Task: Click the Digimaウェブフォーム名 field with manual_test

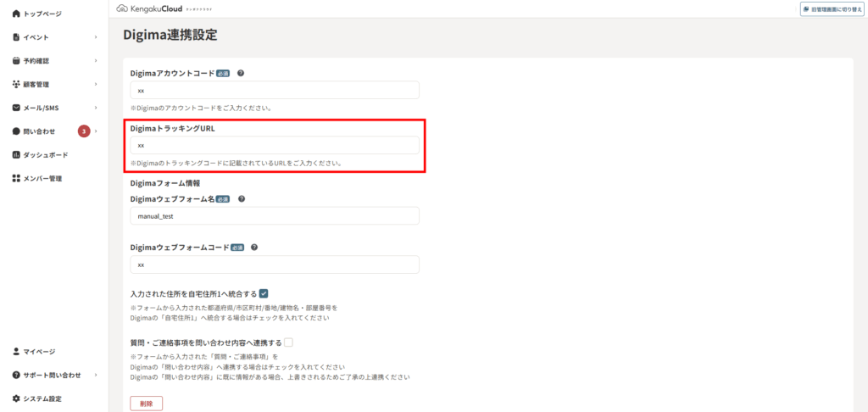Action: tap(275, 216)
